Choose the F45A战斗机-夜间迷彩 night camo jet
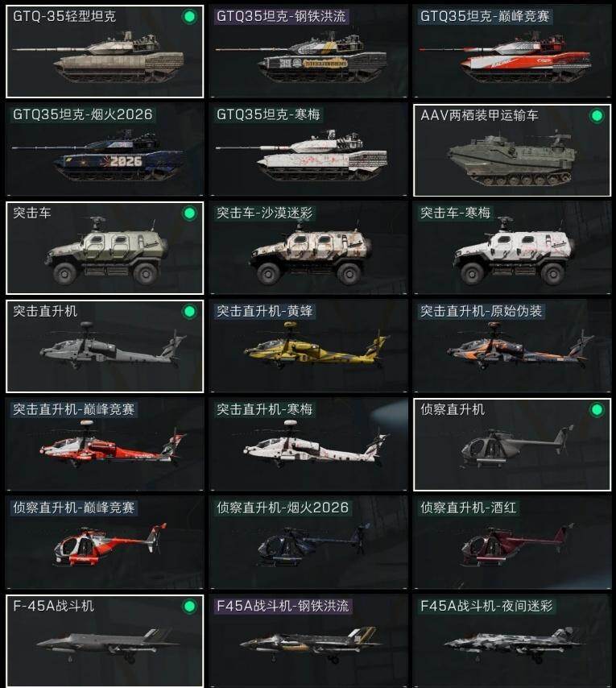This screenshot has height=688, width=616. (512, 640)
